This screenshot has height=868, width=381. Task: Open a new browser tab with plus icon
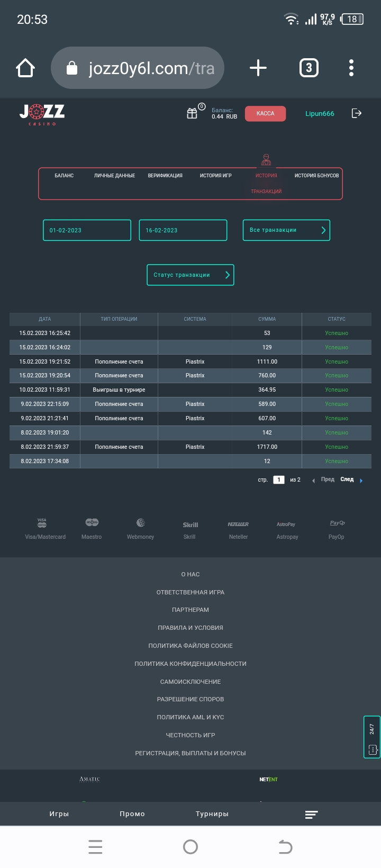(258, 68)
